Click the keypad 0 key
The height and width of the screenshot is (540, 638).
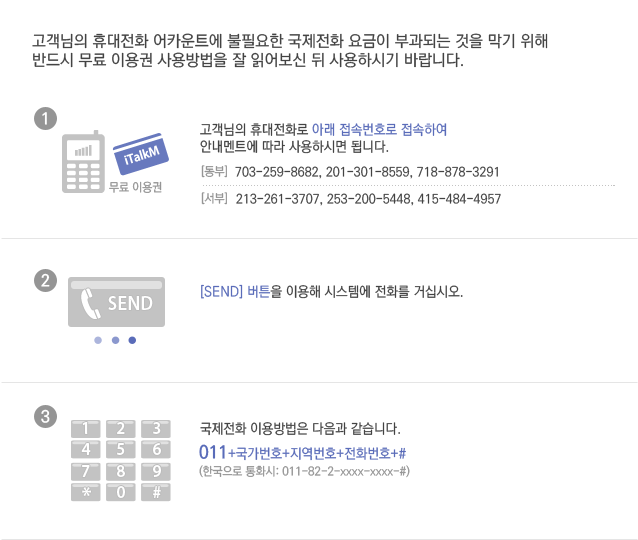tap(121, 492)
